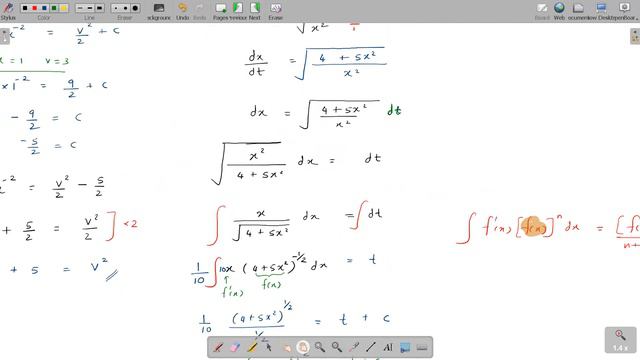640x360 pixels.
Task: Show Desktop mode
Action: point(601,11)
